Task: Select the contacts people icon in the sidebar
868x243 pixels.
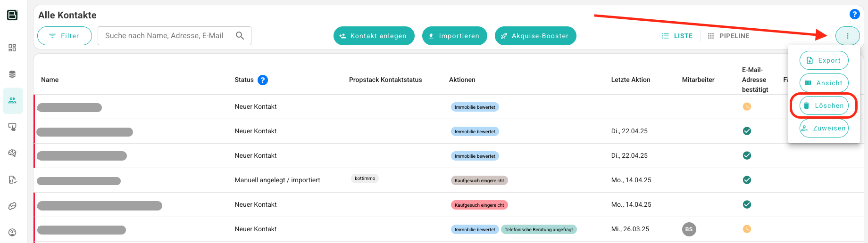Action: 13,101
